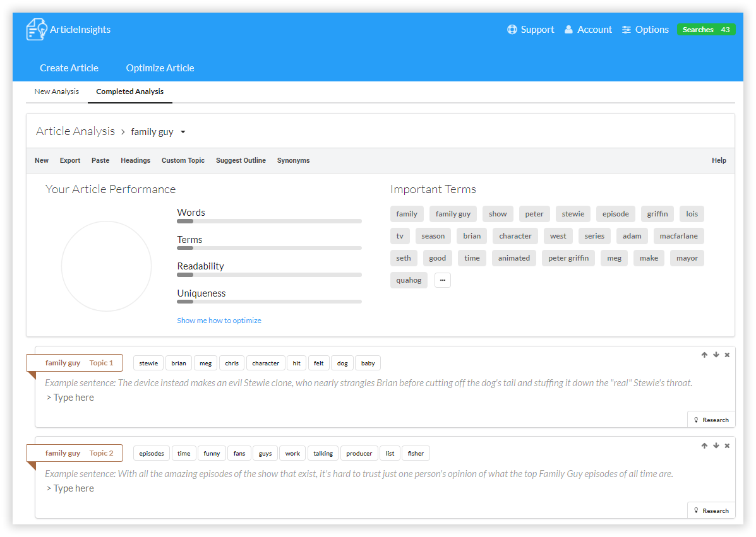This screenshot has height=537, width=756.
Task: Click the Options sliders icon
Action: [627, 30]
